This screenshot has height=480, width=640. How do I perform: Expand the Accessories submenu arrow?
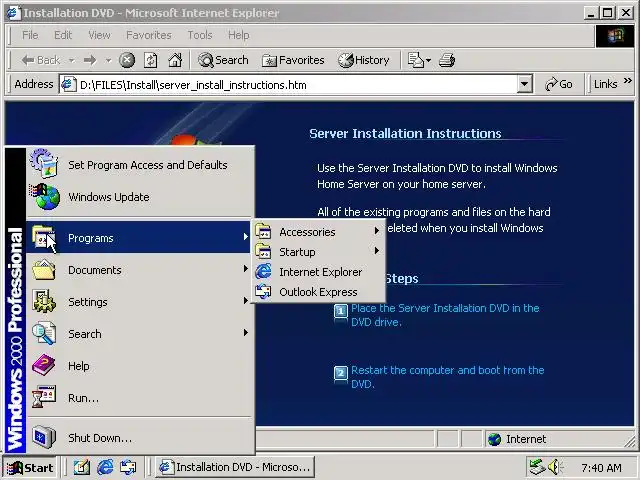tap(377, 231)
